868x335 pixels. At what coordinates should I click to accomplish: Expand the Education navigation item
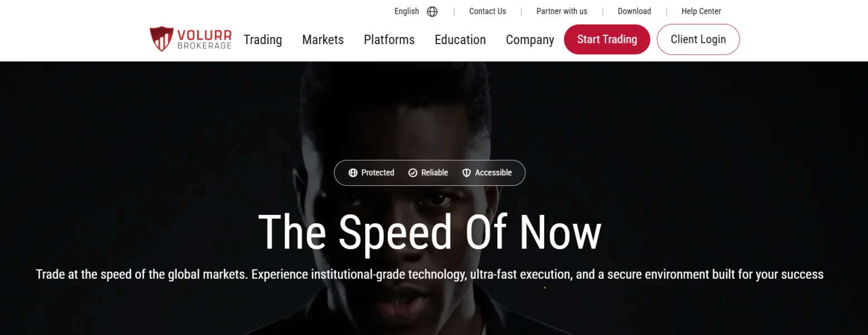[460, 40]
